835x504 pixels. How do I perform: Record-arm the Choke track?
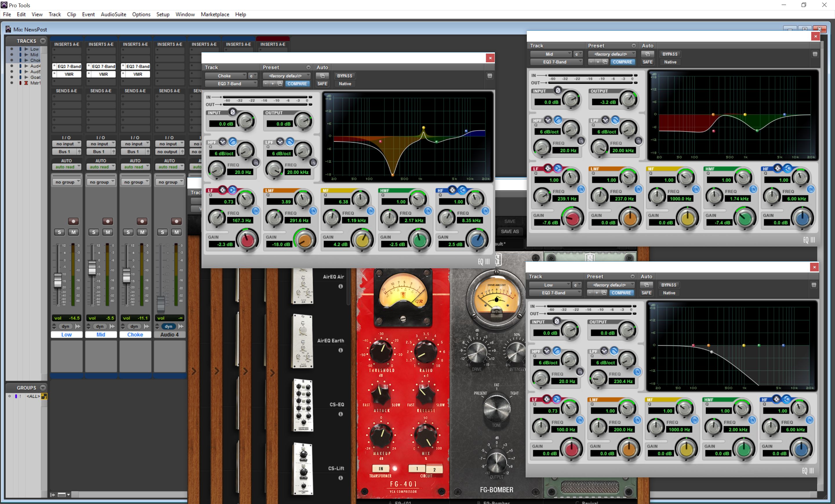click(142, 221)
